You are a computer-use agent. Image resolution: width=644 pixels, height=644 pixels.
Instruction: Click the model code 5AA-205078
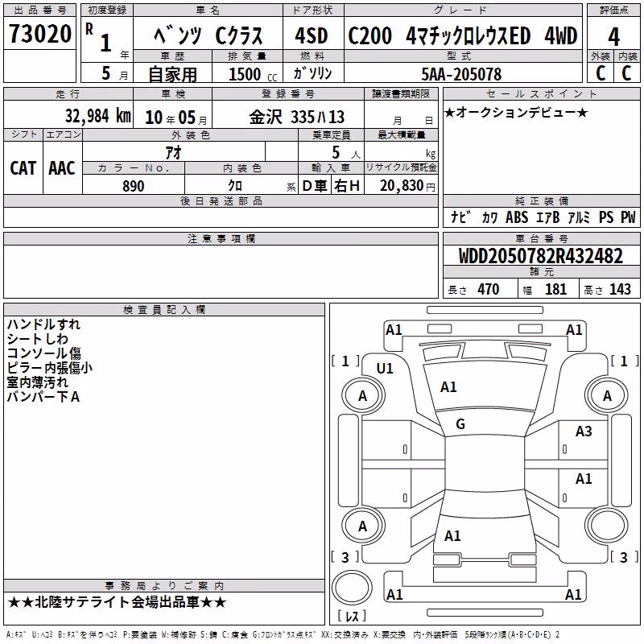pyautogui.click(x=461, y=74)
